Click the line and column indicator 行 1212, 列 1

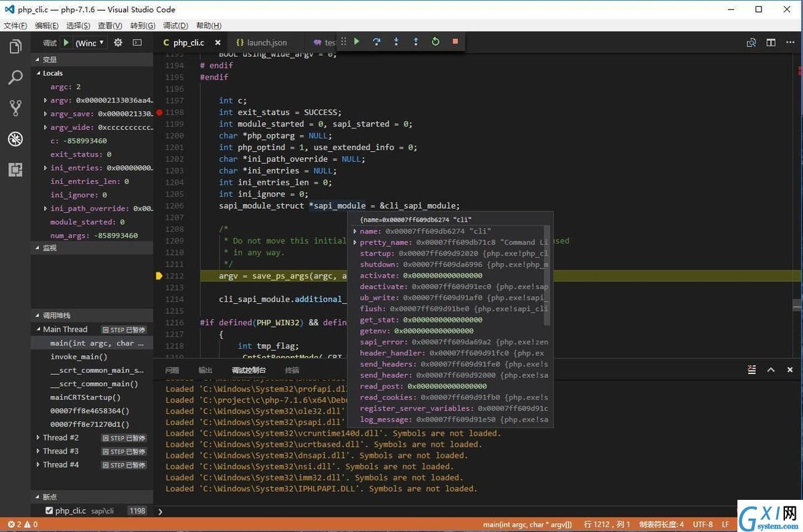pyautogui.click(x=608, y=525)
